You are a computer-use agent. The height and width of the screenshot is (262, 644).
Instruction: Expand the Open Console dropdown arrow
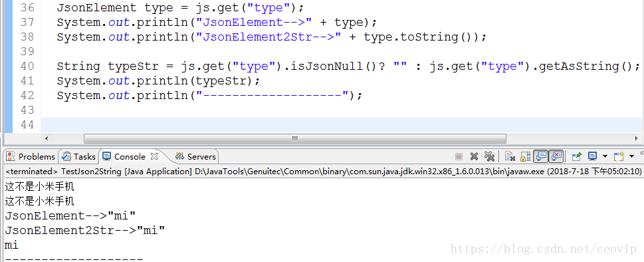[631, 156]
